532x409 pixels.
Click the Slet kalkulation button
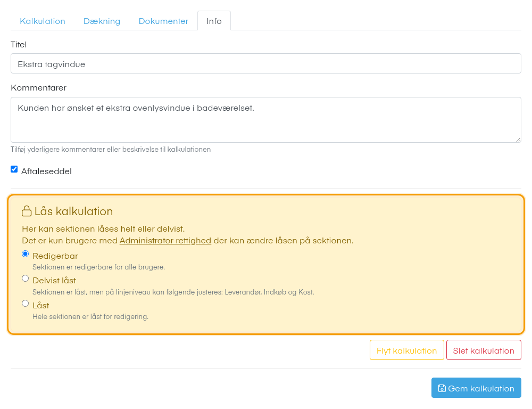point(484,350)
